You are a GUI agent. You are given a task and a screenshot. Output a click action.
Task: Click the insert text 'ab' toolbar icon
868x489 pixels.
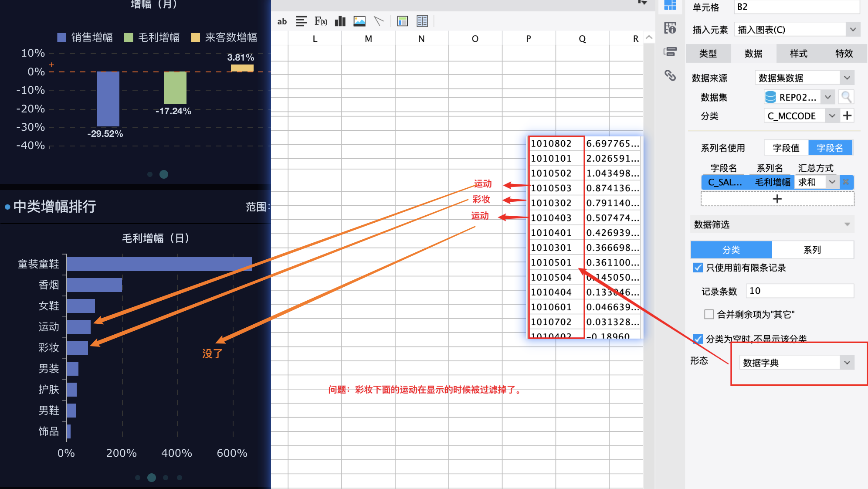pos(282,21)
